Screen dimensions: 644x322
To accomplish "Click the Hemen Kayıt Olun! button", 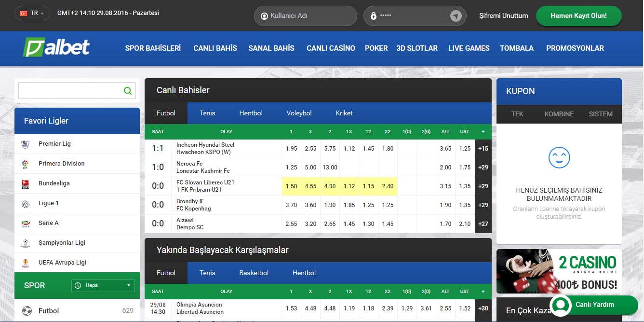I will (x=578, y=16).
